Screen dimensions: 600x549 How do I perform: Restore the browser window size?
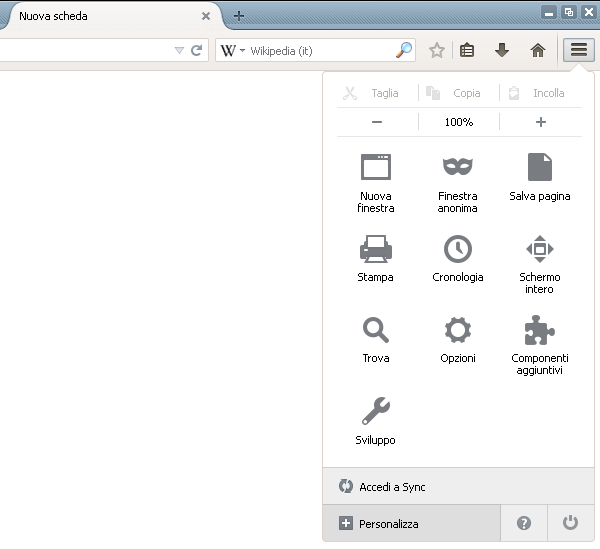click(x=569, y=13)
